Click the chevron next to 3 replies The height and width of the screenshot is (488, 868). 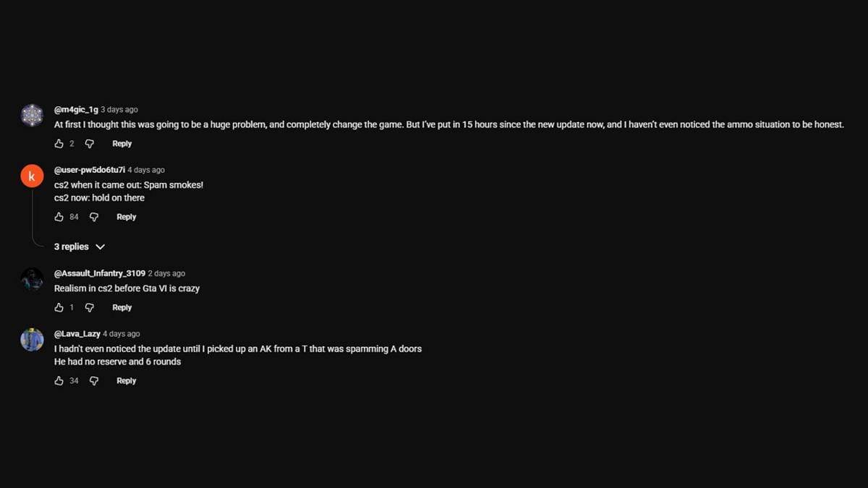coord(101,247)
